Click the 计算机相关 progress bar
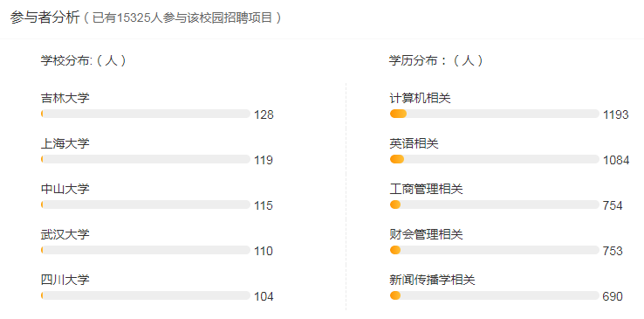Viewport: 644px width, 319px height. pos(495,114)
